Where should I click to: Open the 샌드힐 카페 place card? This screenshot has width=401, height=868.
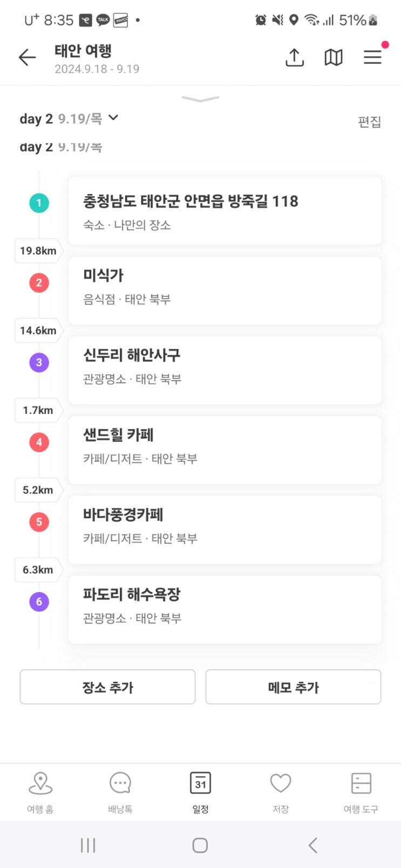click(225, 450)
